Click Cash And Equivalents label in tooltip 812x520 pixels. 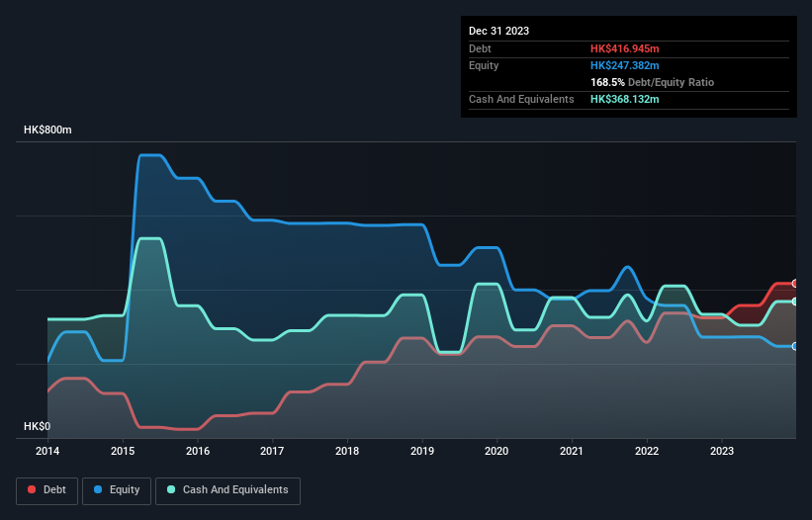(521, 99)
